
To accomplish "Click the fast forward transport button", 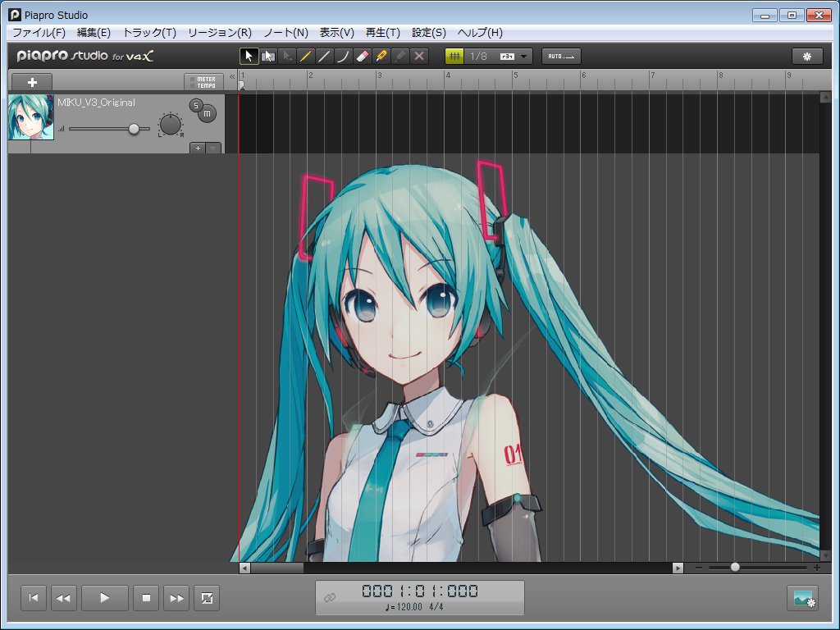I will point(176,598).
